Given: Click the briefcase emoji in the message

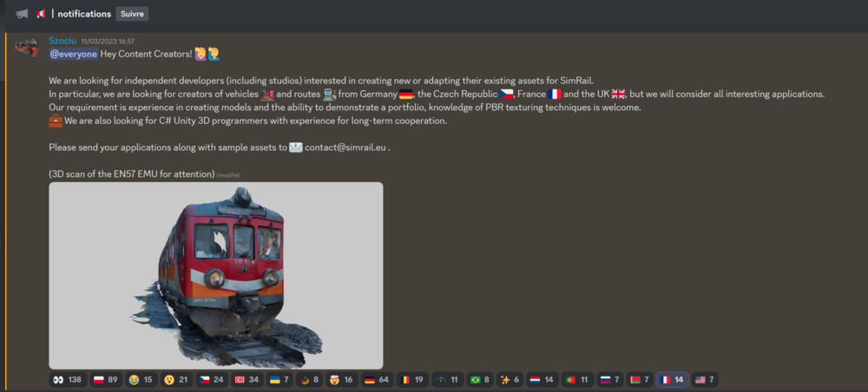Looking at the screenshot, I should click(x=56, y=121).
